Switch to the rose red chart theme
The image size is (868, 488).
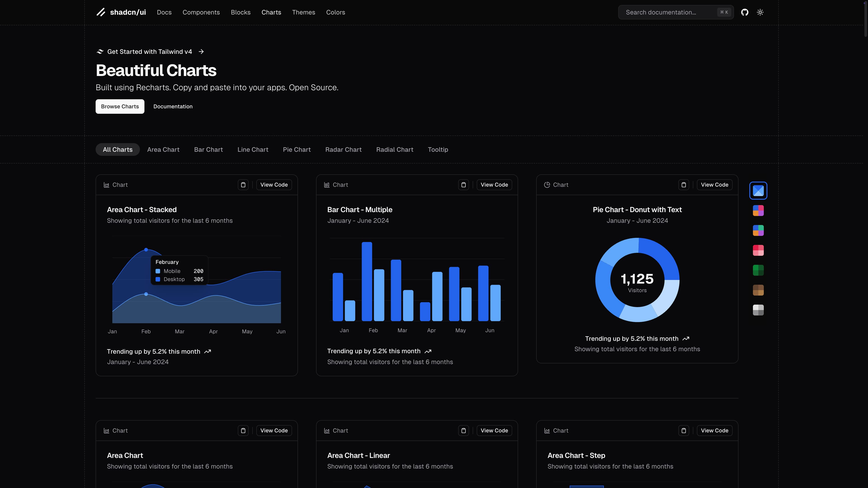[x=758, y=250]
